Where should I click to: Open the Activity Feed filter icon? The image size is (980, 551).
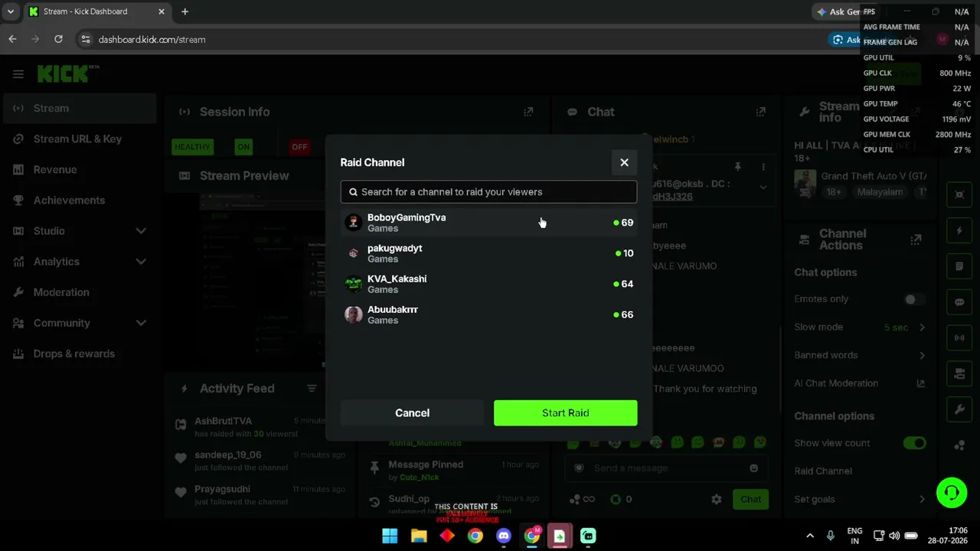[312, 389]
